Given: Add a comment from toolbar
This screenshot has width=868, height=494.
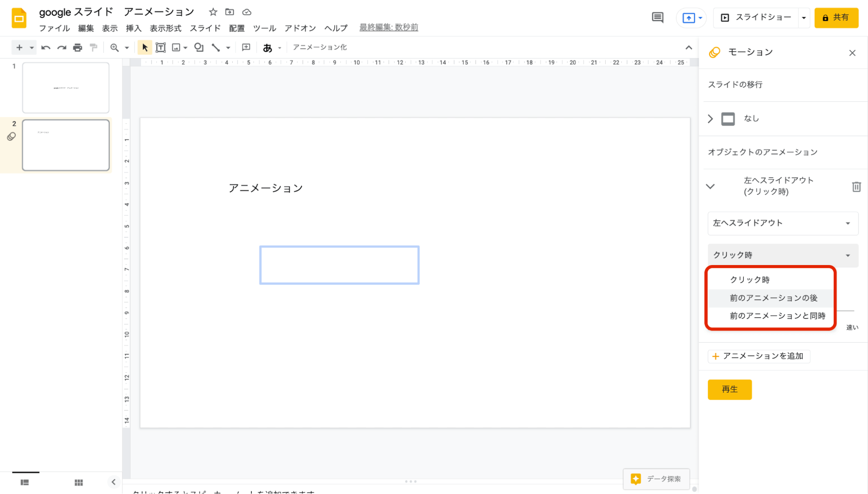Looking at the screenshot, I should (x=246, y=47).
